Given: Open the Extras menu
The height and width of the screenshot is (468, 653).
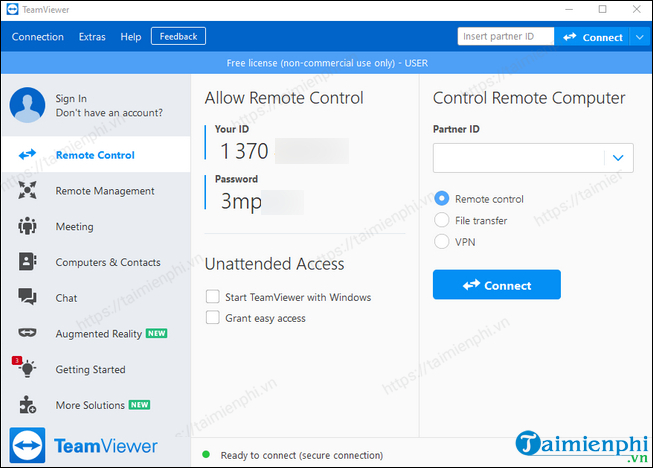Looking at the screenshot, I should pyautogui.click(x=92, y=37).
